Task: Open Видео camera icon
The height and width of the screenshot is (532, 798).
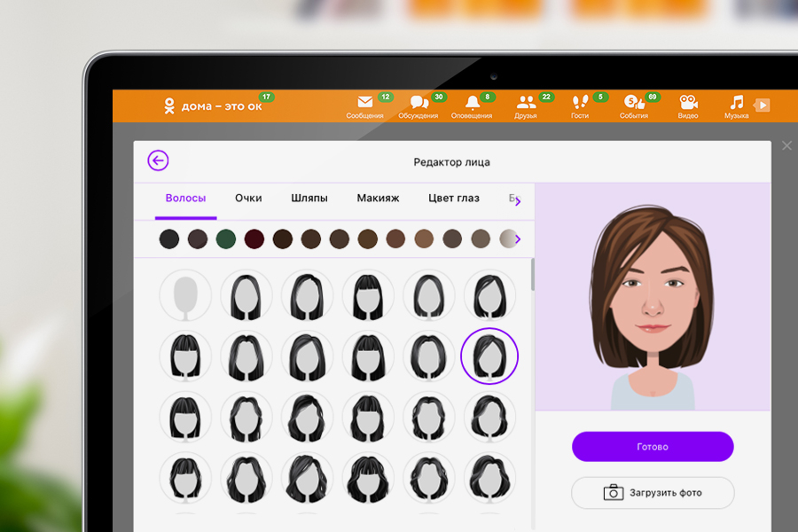Action: 688,102
